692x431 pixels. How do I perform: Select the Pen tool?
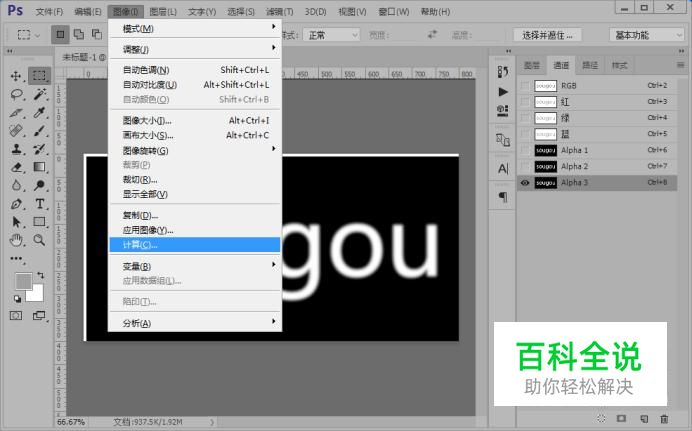[16, 204]
